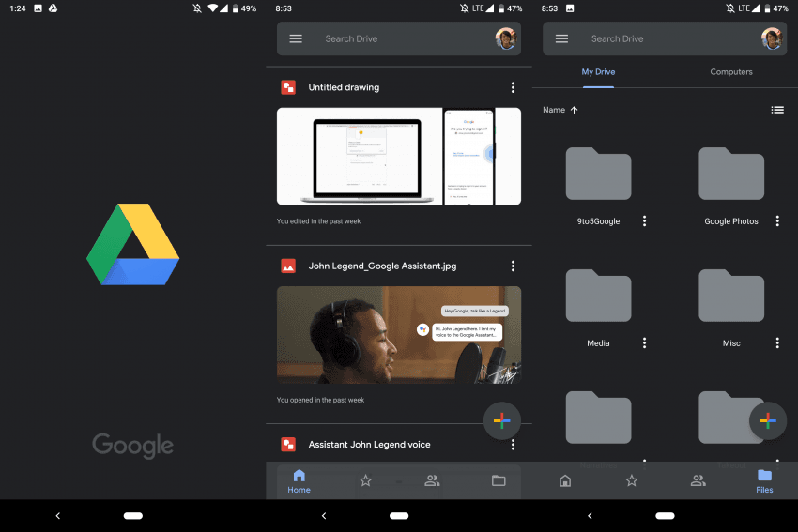Screen dimensions: 798x532
Task: Select Home icon in Files screen bottom bar
Action: click(x=565, y=480)
